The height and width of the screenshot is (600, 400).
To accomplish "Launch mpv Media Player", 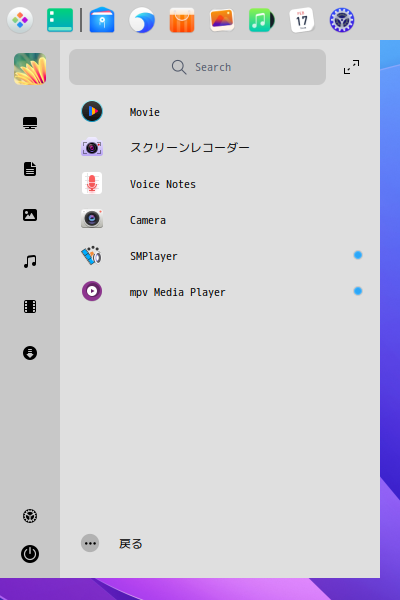I will (x=220, y=292).
